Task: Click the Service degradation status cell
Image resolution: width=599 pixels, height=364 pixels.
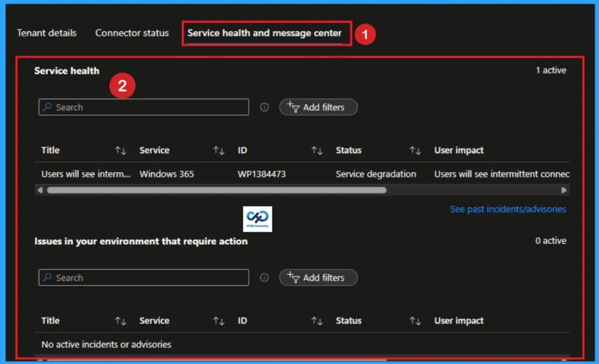Action: pyautogui.click(x=376, y=174)
